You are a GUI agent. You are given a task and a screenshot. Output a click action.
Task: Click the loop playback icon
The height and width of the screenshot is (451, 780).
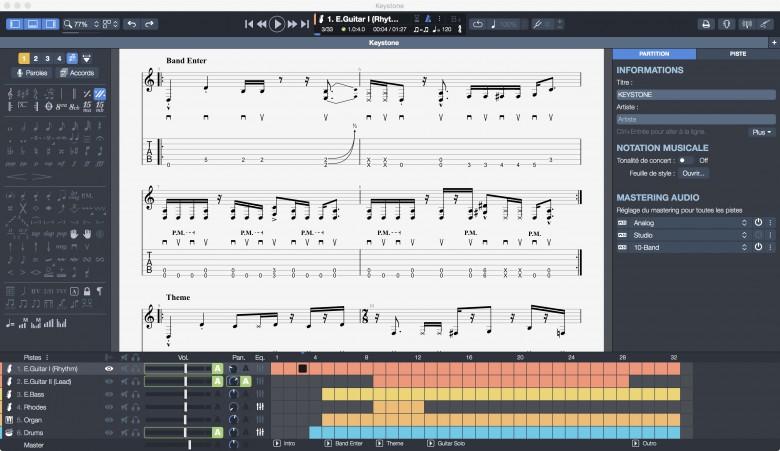click(477, 23)
